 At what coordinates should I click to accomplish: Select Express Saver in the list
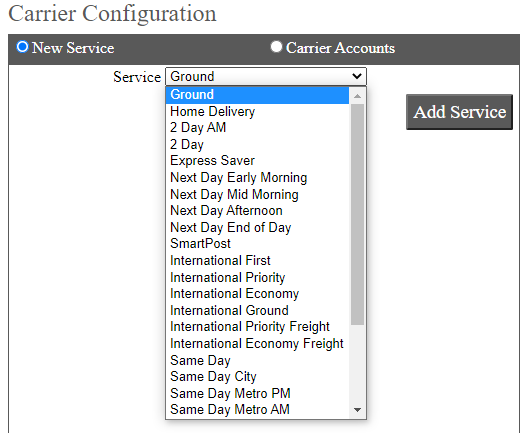click(x=257, y=161)
